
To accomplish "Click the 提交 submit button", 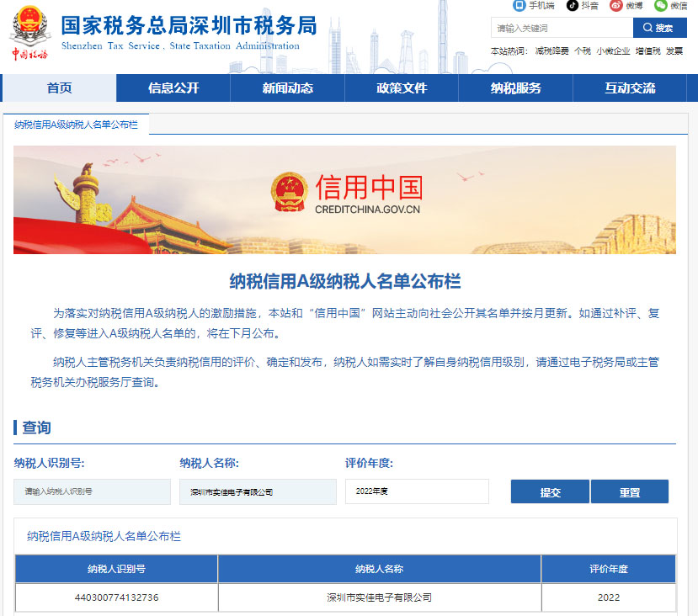I will pyautogui.click(x=550, y=492).
